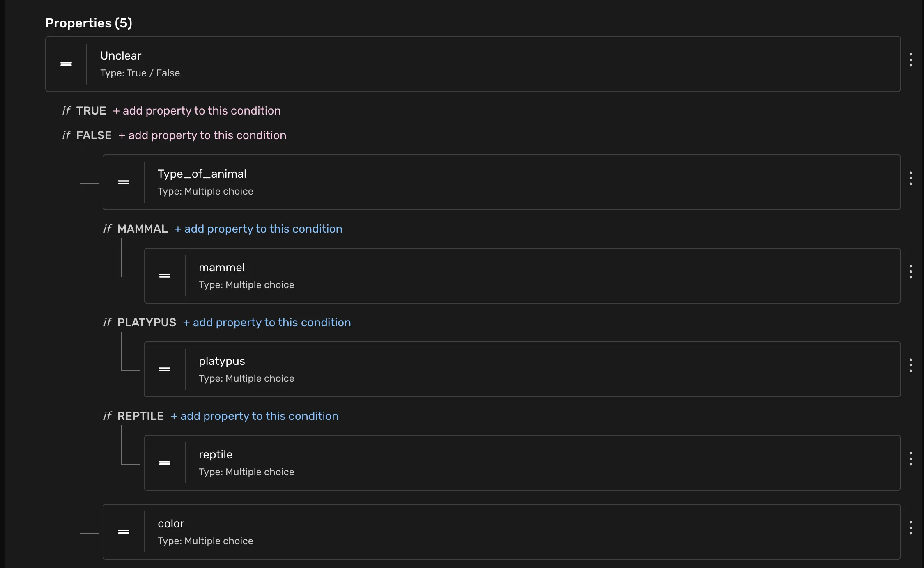Open the three-dot menu for Unclear
This screenshot has height=568, width=924.
pyautogui.click(x=911, y=60)
